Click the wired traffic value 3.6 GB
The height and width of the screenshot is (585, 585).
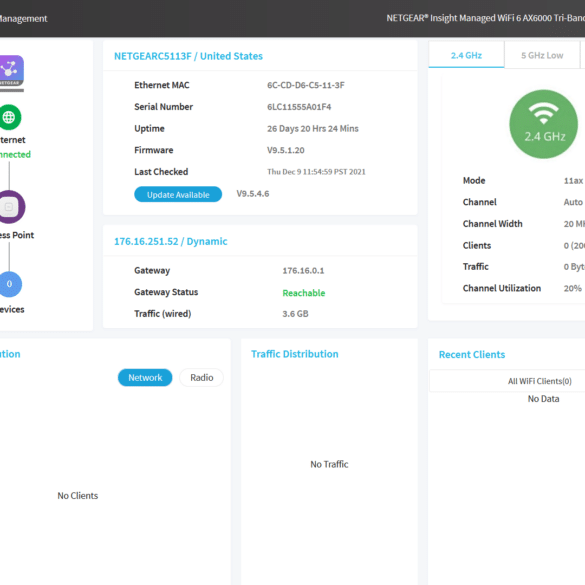click(x=295, y=314)
